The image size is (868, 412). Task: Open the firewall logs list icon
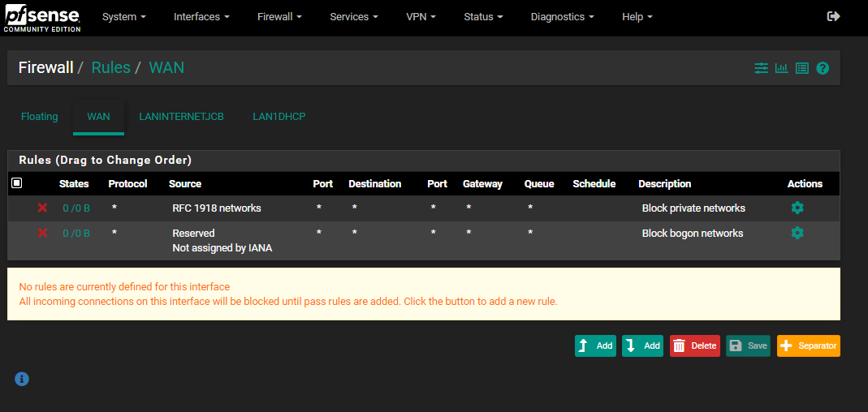(802, 68)
